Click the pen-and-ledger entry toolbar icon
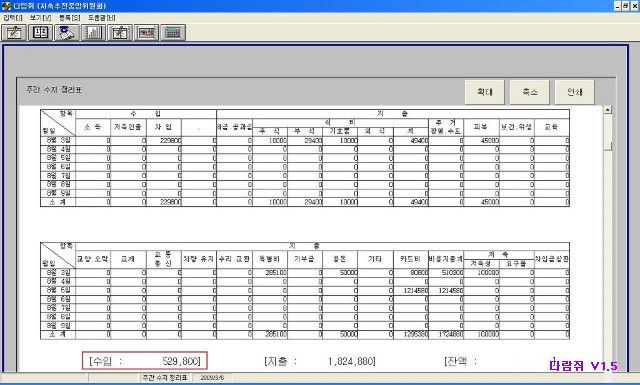The image size is (640, 385). [x=14, y=33]
